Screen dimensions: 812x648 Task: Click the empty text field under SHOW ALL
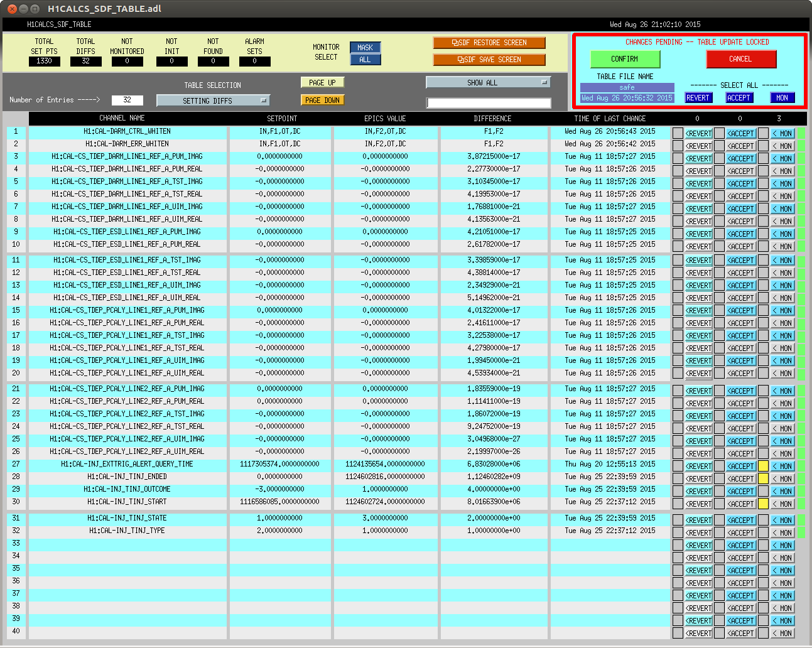[x=489, y=103]
